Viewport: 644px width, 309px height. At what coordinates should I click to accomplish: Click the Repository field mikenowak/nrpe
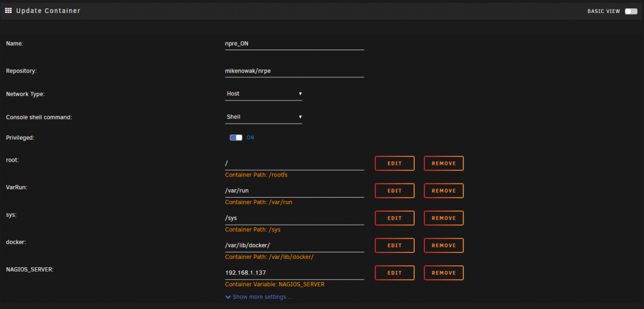point(294,71)
